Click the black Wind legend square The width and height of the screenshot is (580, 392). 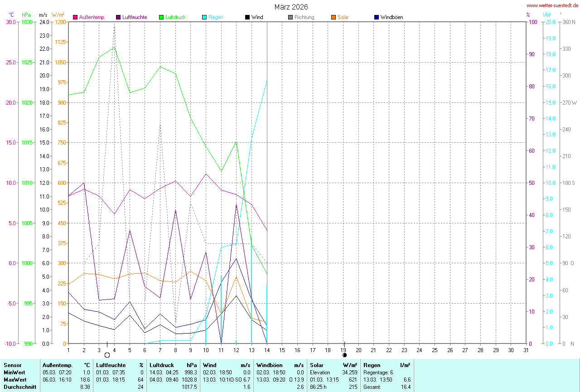tap(247, 17)
